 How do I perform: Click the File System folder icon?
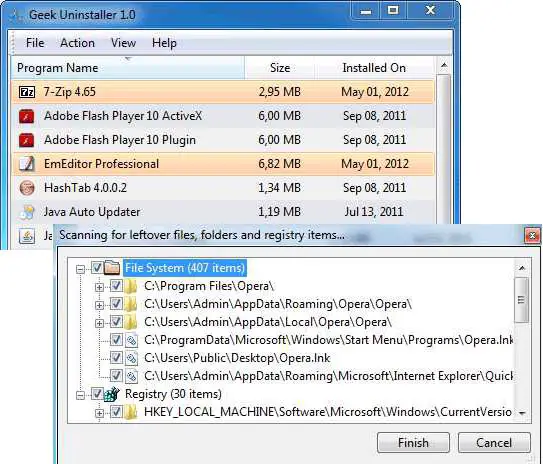click(112, 268)
